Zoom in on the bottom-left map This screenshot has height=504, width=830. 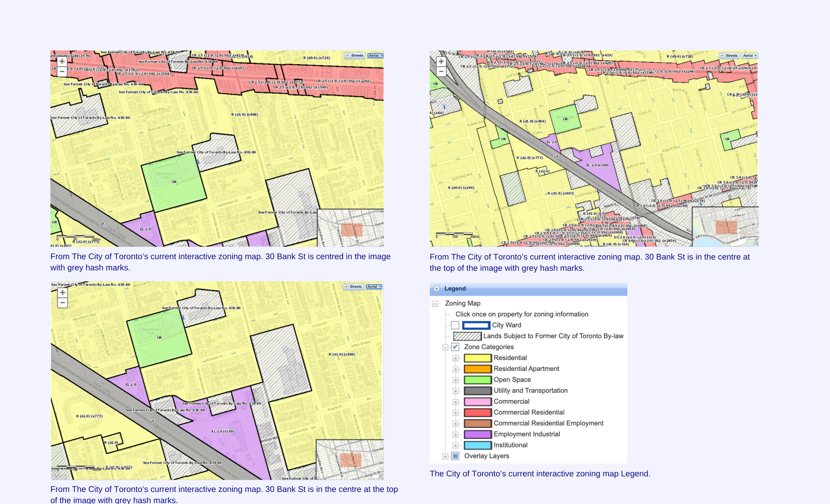pyautogui.click(x=63, y=293)
